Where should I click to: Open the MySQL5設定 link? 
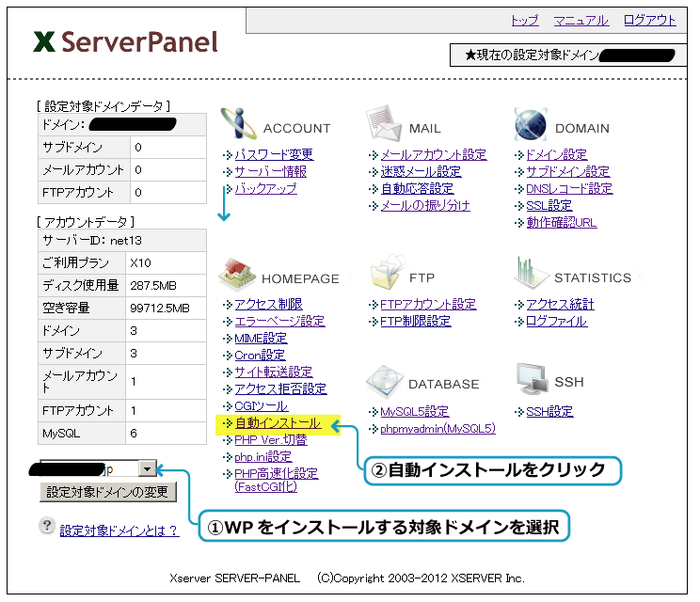pyautogui.click(x=415, y=411)
